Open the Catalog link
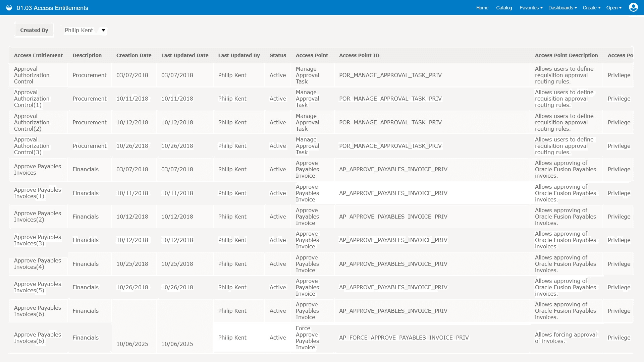Image resolution: width=644 pixels, height=362 pixels. pyautogui.click(x=504, y=8)
